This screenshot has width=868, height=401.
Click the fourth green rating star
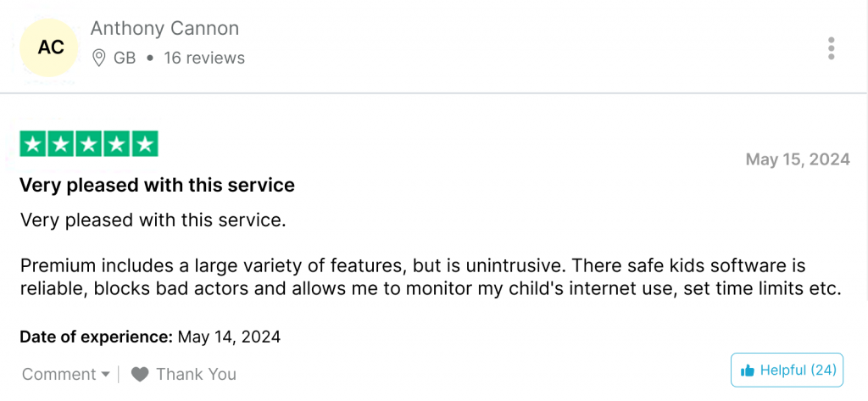[x=117, y=144]
